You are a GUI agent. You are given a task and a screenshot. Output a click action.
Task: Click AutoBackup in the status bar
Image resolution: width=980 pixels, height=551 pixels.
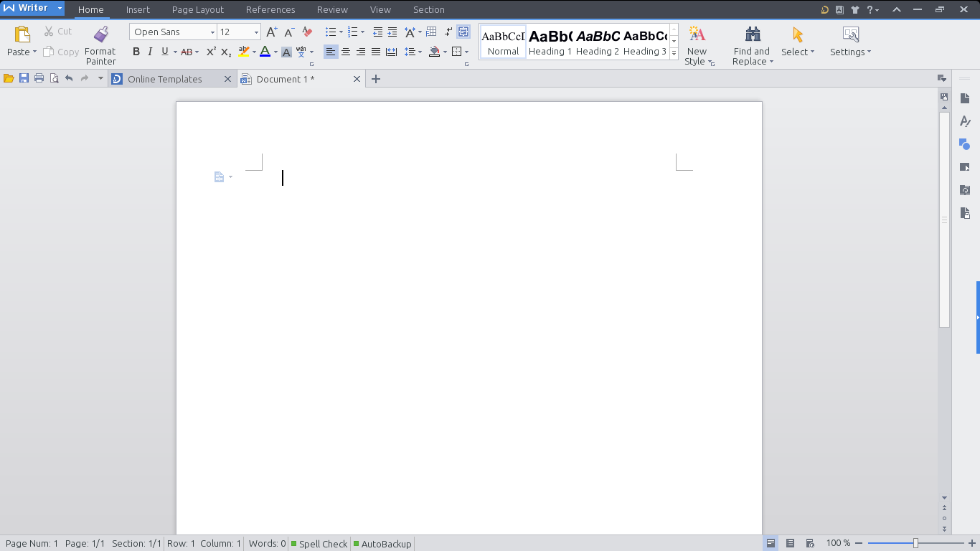pos(382,544)
